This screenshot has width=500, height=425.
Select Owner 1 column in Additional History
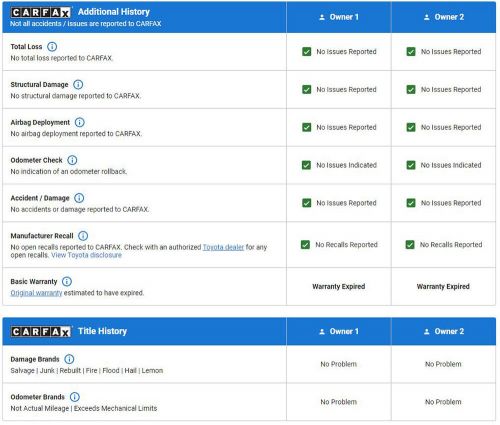(x=339, y=17)
